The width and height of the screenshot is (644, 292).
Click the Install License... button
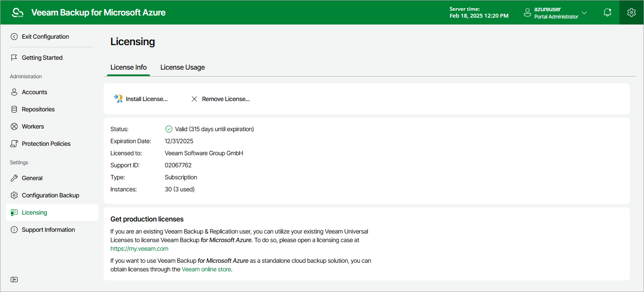[141, 99]
